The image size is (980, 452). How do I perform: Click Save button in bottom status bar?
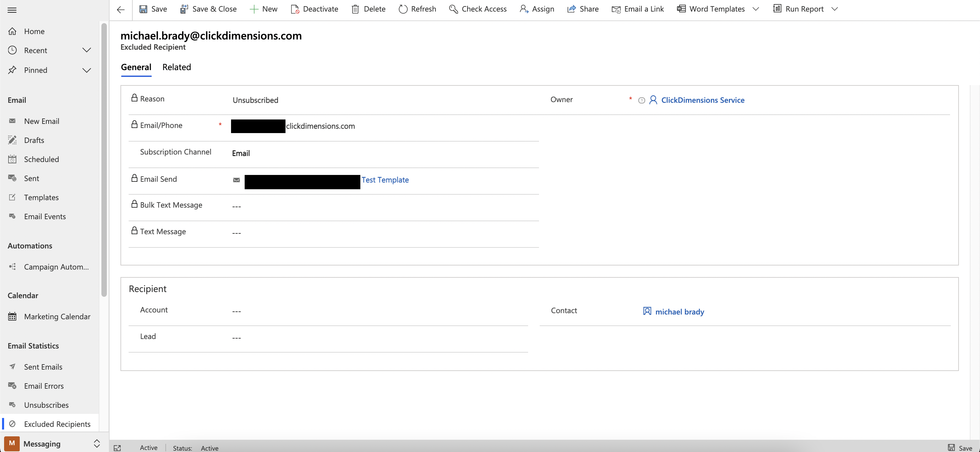[x=960, y=448]
